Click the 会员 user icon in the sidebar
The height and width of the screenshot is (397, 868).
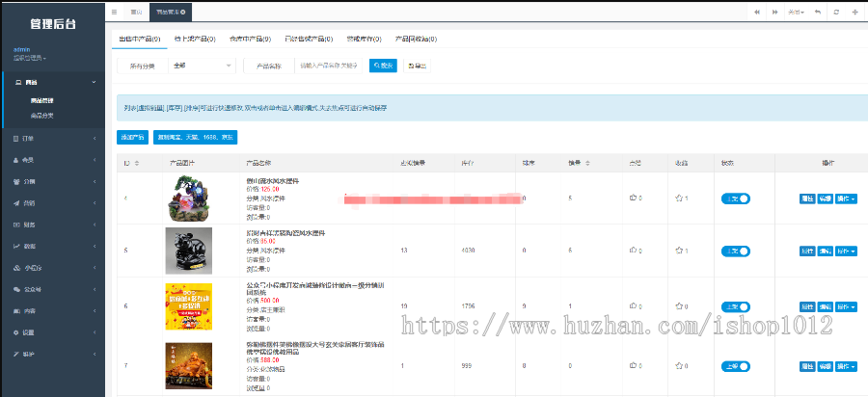tap(16, 160)
